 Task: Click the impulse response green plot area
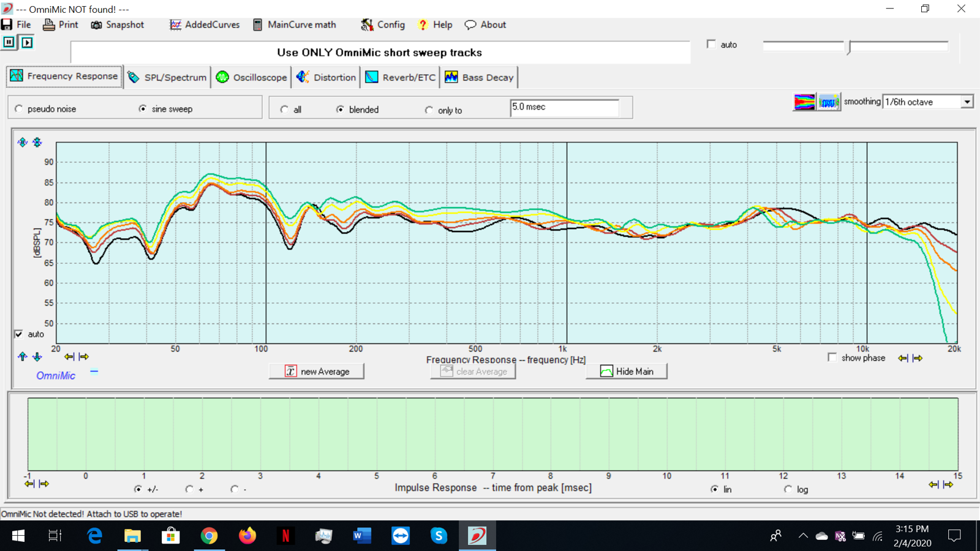pos(492,434)
